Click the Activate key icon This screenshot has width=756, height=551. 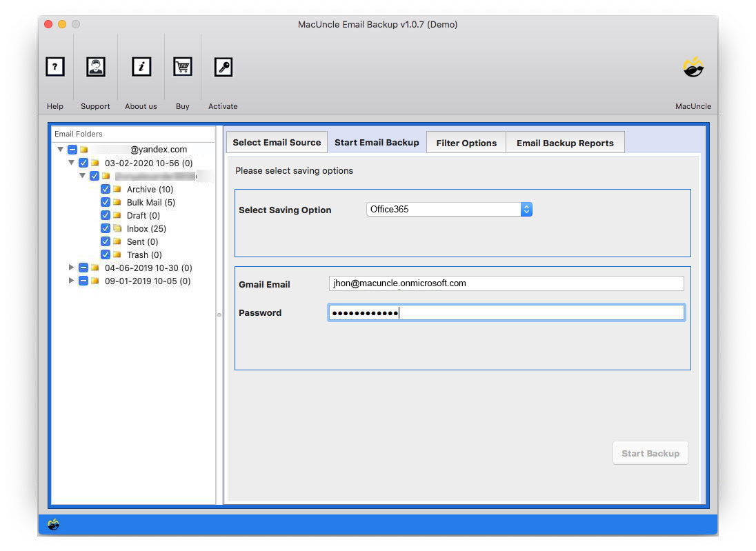point(222,67)
